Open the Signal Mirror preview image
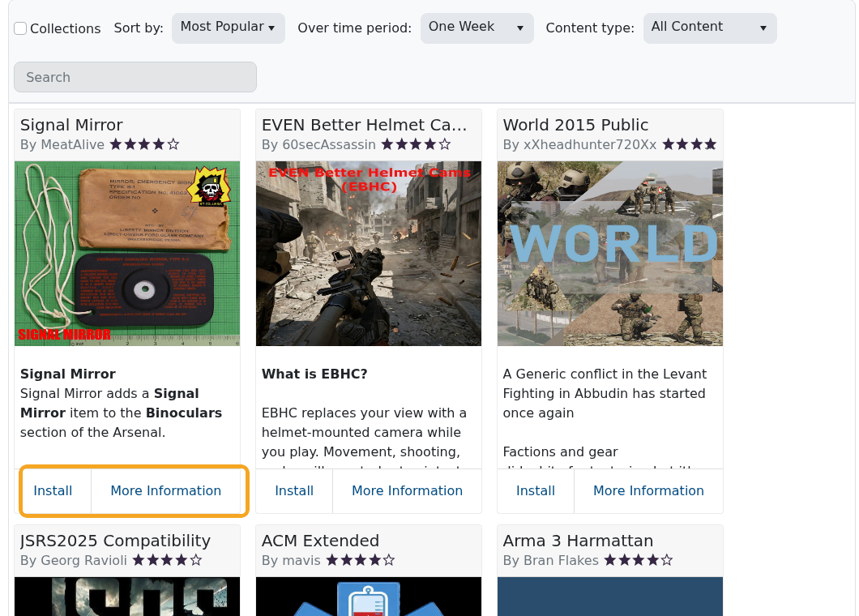 coord(127,253)
